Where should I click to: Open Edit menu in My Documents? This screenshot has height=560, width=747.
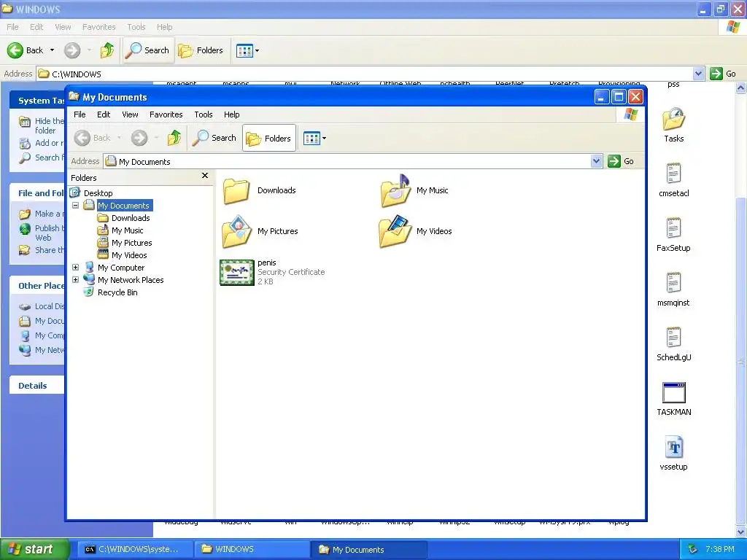(104, 114)
